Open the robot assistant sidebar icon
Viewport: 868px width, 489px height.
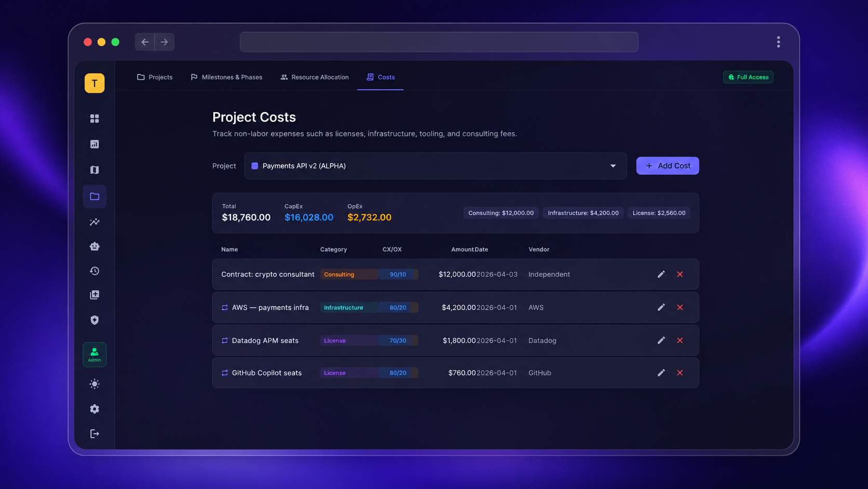point(94,246)
